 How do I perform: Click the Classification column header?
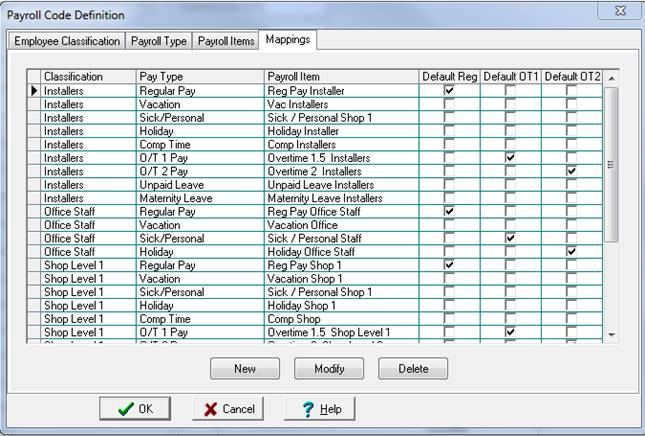[88, 76]
